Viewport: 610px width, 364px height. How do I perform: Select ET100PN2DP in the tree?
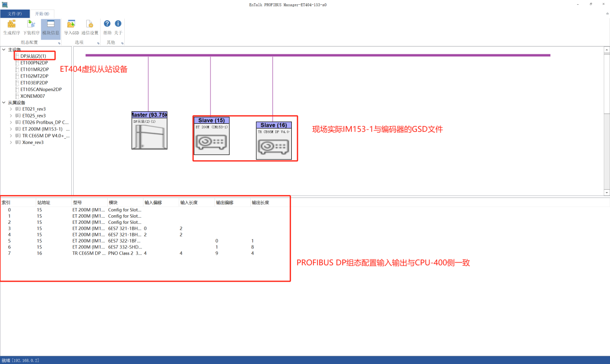[x=34, y=63]
